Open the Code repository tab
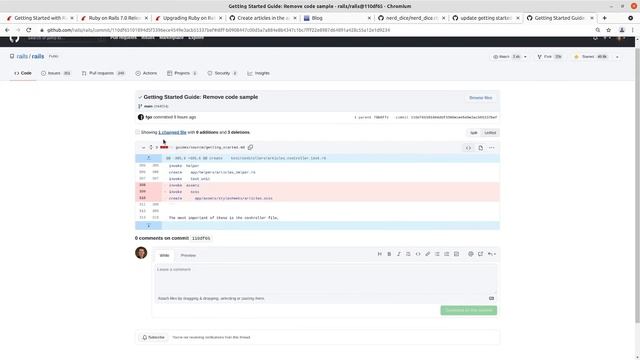Image resolution: width=640 pixels, height=360 pixels. pyautogui.click(x=23, y=73)
